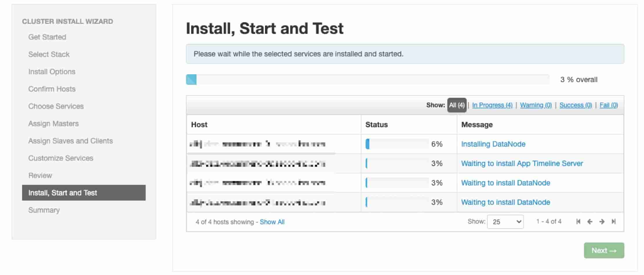Click the Next button
Viewport: 644px width, 275px height.
(604, 250)
